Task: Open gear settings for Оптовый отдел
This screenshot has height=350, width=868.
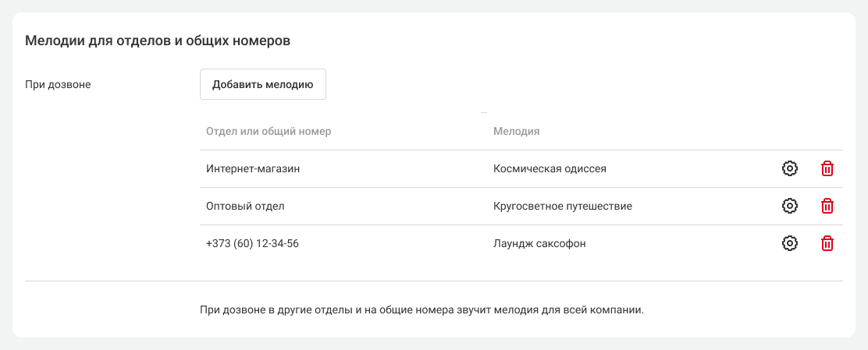Action: [789, 206]
